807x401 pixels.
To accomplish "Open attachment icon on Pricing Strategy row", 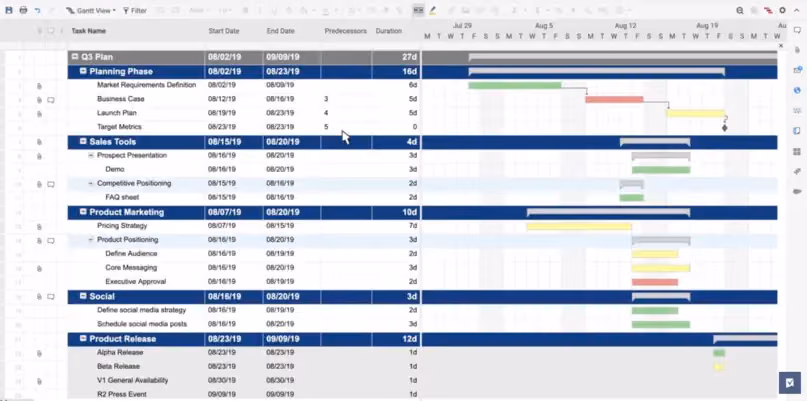I will 39,226.
